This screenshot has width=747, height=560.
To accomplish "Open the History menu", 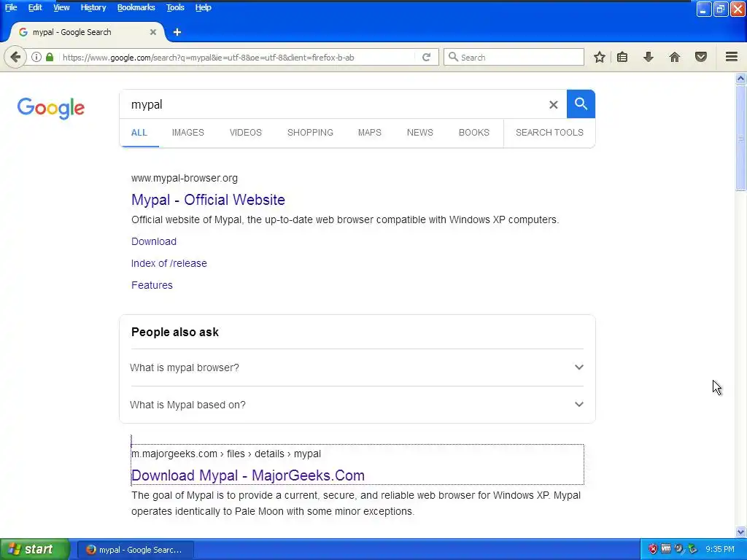I will 93,7.
